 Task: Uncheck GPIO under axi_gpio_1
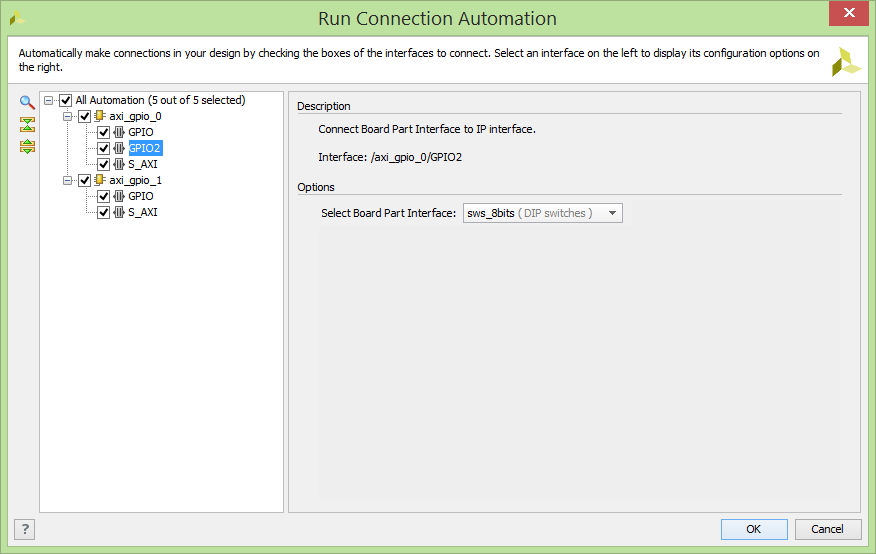(103, 197)
